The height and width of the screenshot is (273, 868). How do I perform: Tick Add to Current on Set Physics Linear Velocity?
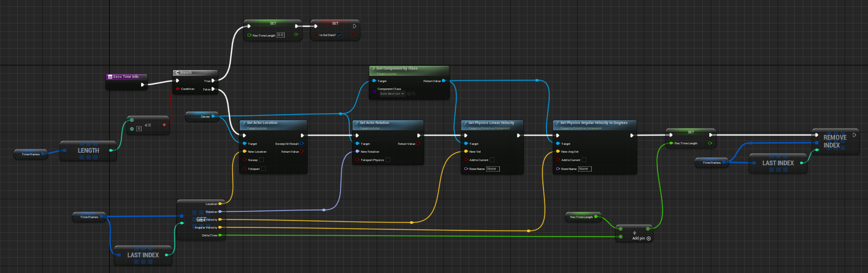pyautogui.click(x=492, y=160)
